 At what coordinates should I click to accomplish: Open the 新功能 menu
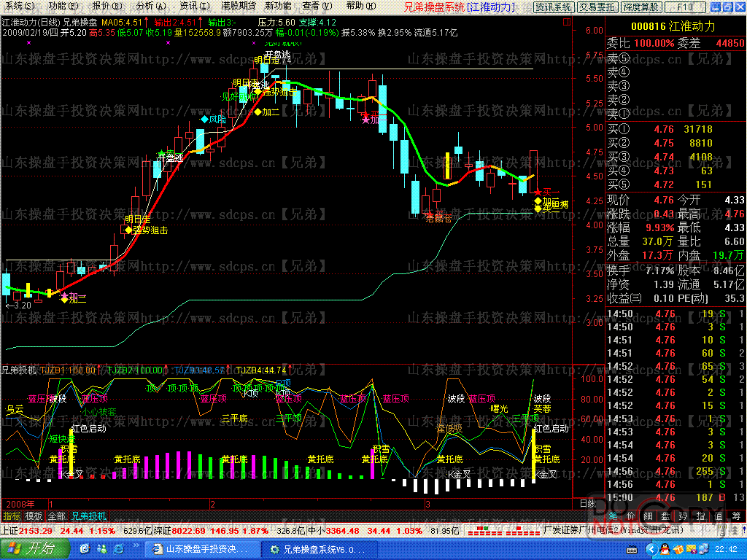278,6
